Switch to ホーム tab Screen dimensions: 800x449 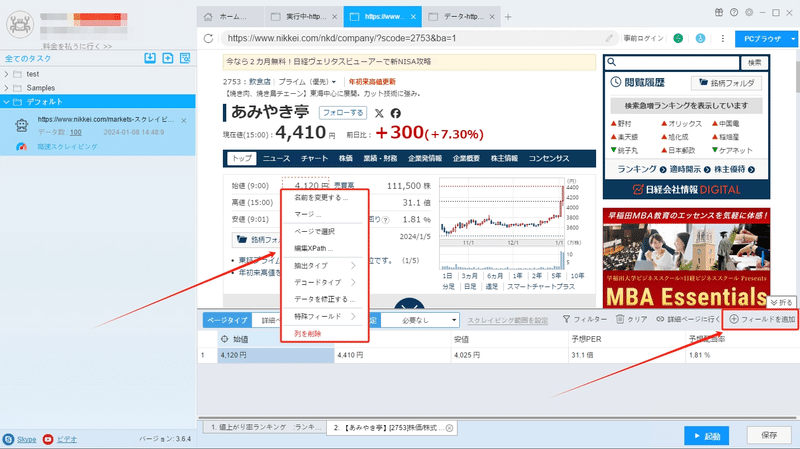pos(231,17)
